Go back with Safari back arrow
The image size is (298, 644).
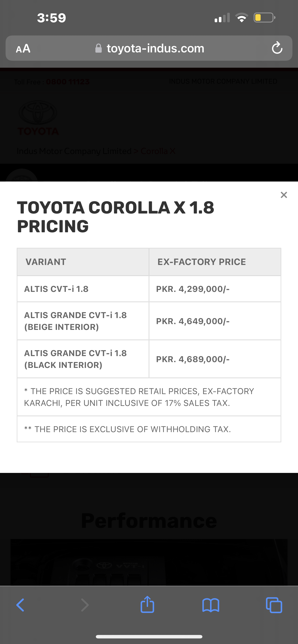20,605
